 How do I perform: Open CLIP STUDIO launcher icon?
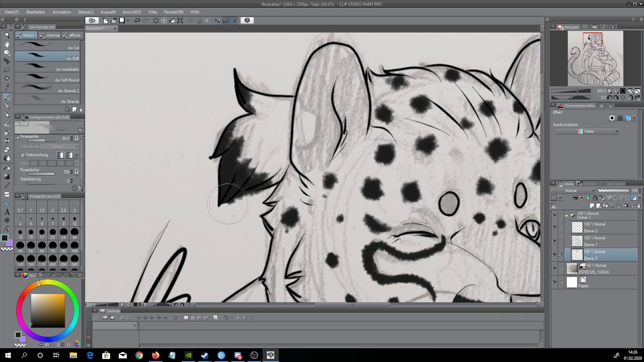(92, 21)
